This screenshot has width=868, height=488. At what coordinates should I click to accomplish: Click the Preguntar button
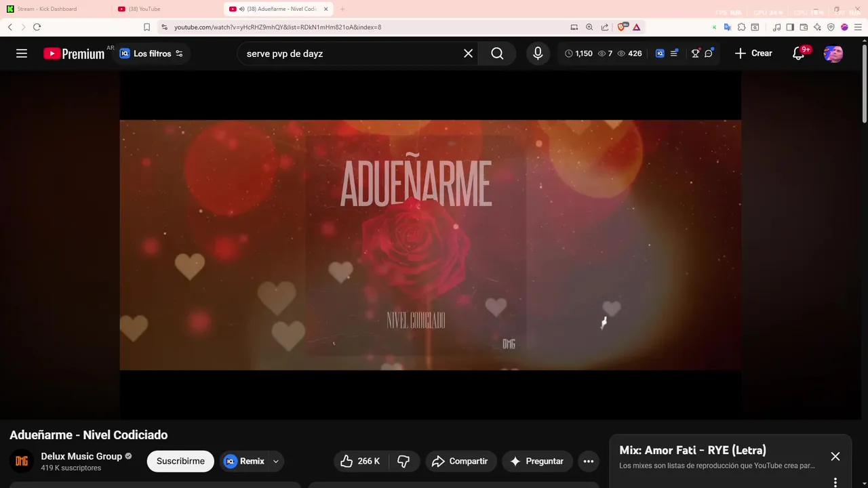click(538, 461)
